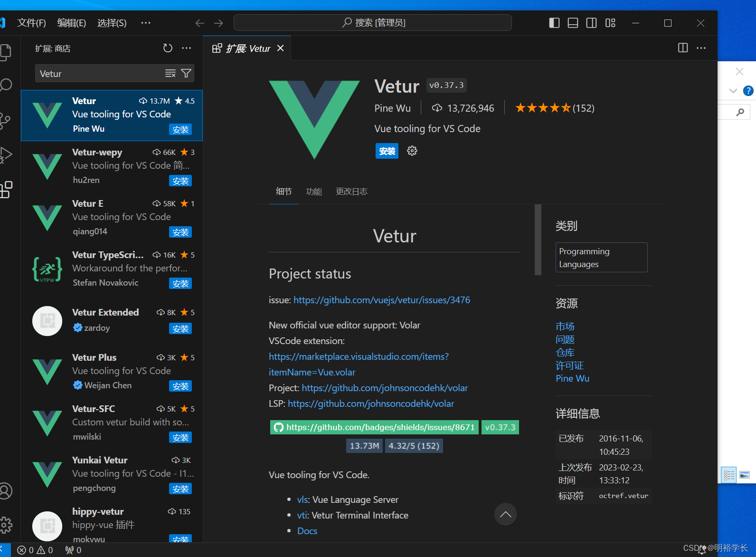Toggle primary side bar visibility
756x557 pixels.
554,23
